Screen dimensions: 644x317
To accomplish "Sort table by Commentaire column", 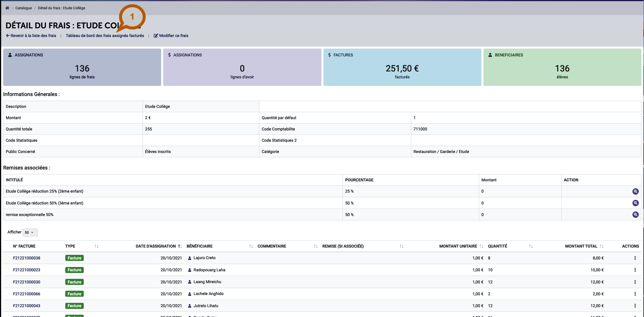I will 316,246.
